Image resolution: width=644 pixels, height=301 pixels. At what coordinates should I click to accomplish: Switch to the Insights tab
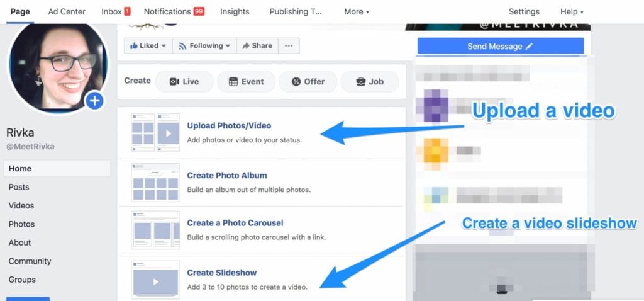pyautogui.click(x=234, y=11)
